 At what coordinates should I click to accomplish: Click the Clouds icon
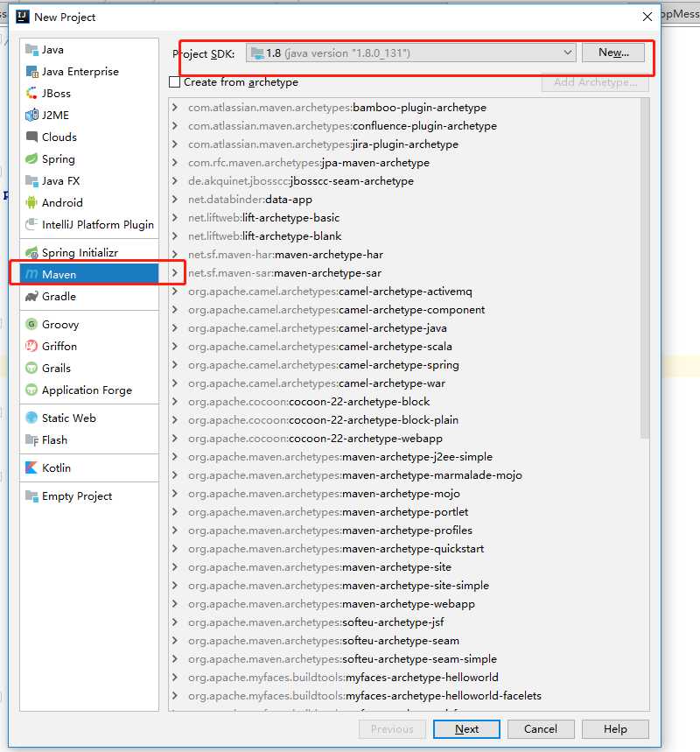(31, 137)
